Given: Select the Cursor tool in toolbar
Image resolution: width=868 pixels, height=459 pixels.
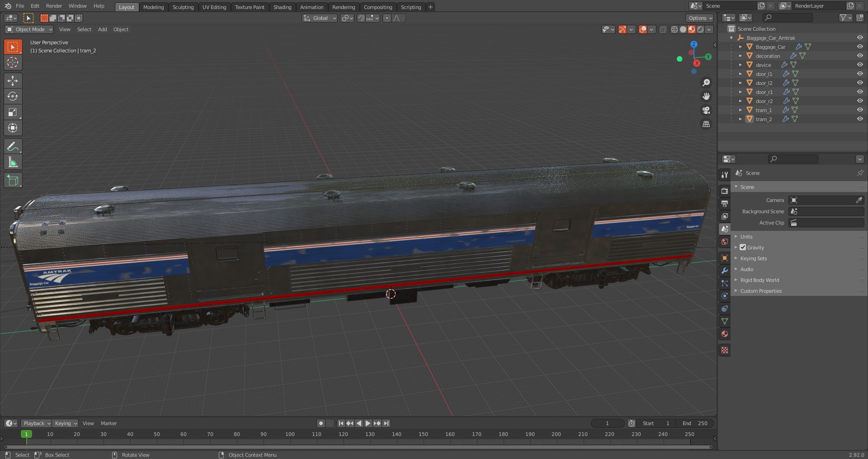Looking at the screenshot, I should point(13,62).
